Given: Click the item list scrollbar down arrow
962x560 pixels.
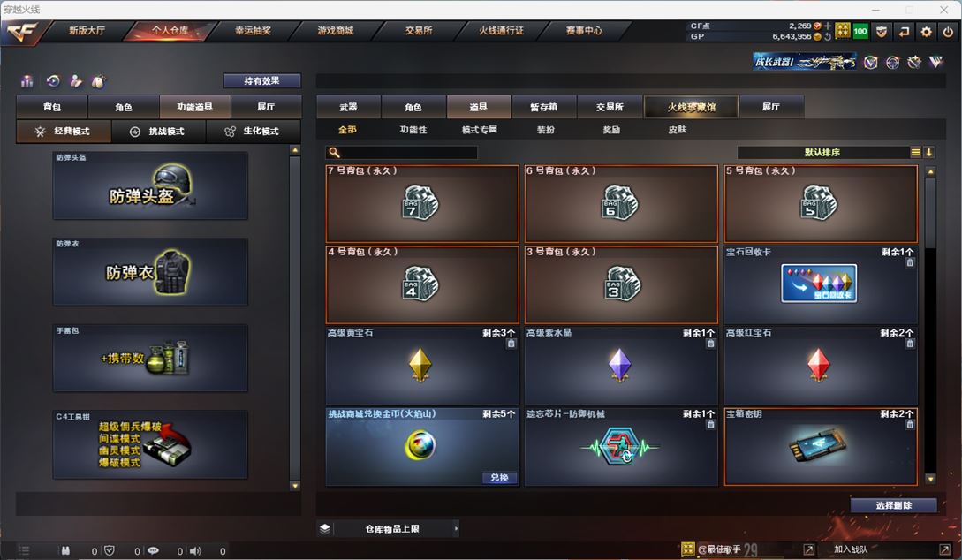Looking at the screenshot, I should (x=930, y=479).
